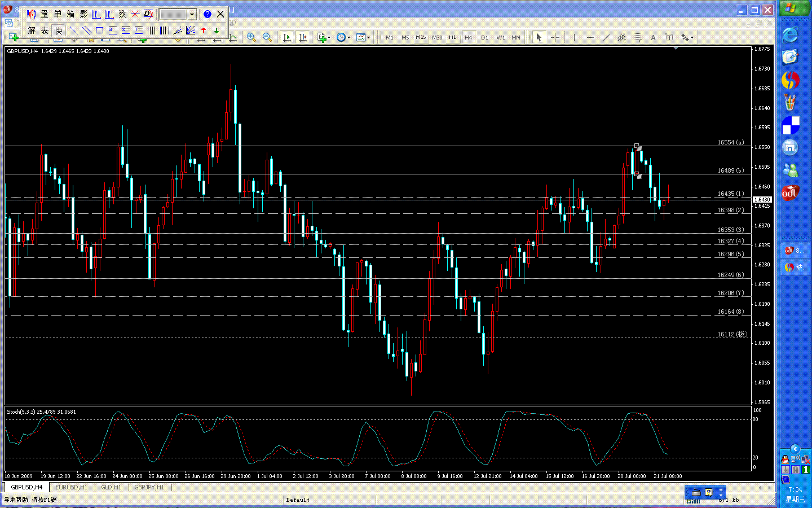The height and width of the screenshot is (508, 812).
Task: Click the Dx icon in the floating toolbar
Action: pyautogui.click(x=148, y=14)
